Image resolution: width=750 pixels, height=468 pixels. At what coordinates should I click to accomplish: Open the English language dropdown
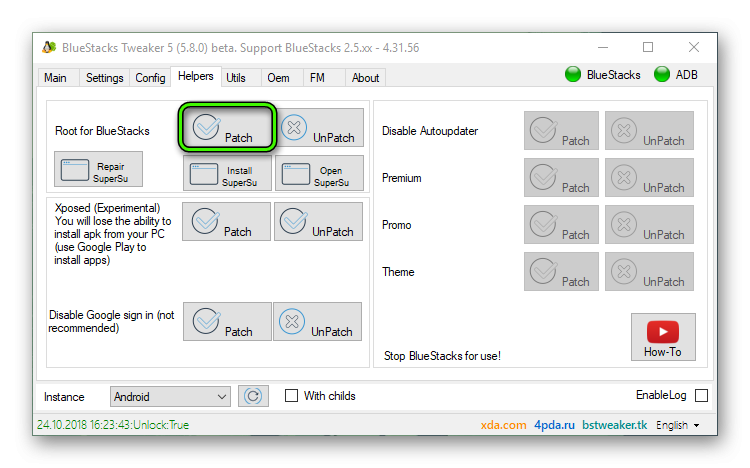point(677,425)
